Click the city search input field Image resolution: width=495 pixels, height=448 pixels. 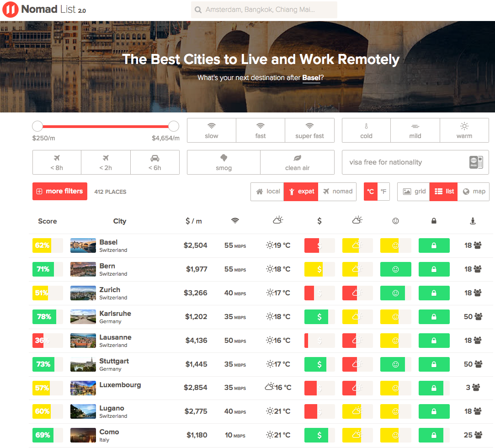coord(264,10)
